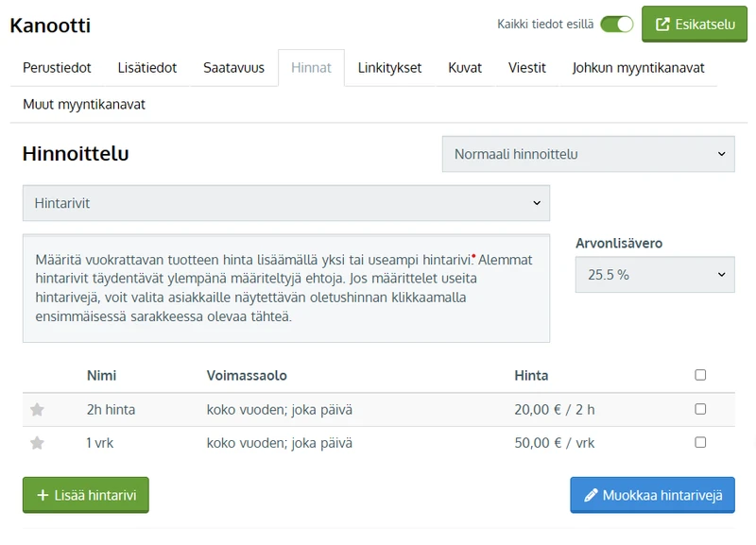The width and height of the screenshot is (756, 545).
Task: Click the Arvonlisävero label
Action: coord(619,244)
